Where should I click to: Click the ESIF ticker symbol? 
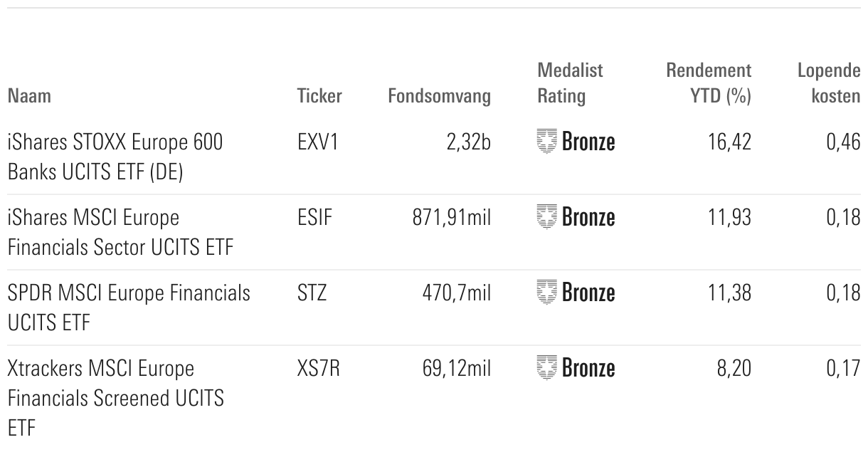(316, 217)
